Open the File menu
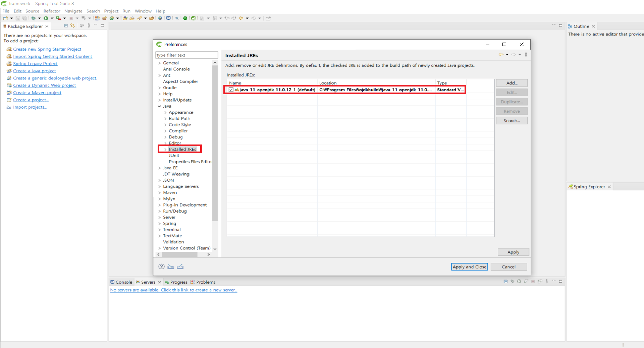 (6, 11)
